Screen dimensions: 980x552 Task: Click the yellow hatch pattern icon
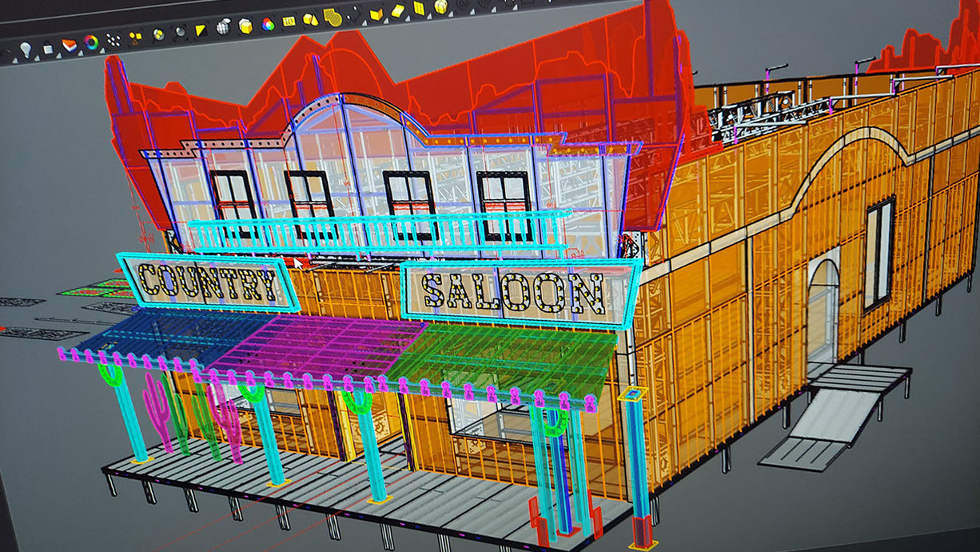pyautogui.click(x=333, y=17)
